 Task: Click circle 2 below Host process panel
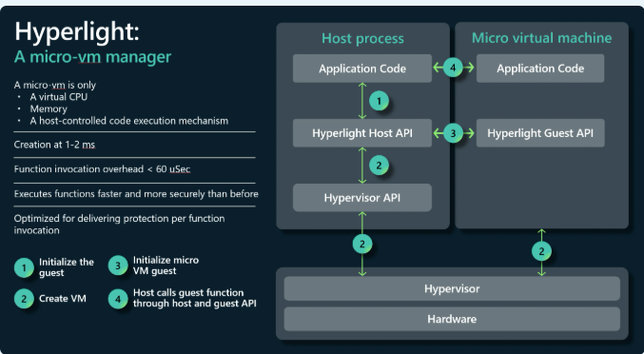click(x=362, y=245)
